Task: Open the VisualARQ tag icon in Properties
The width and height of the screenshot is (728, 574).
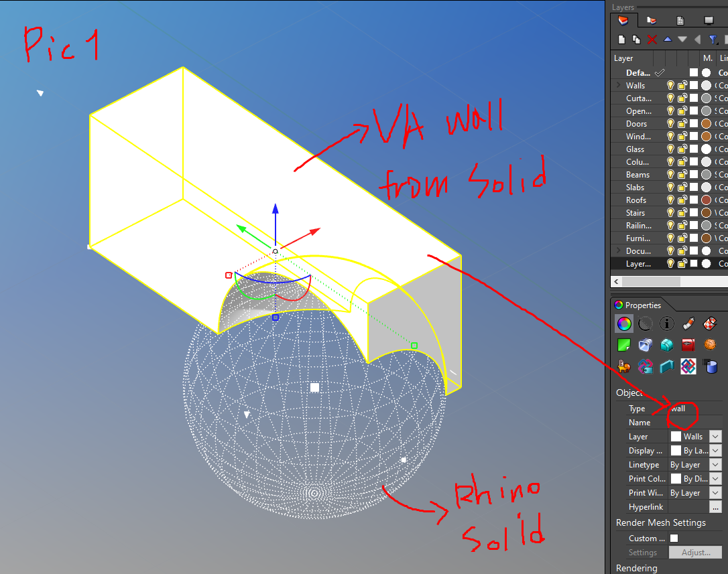Action: pyautogui.click(x=645, y=366)
